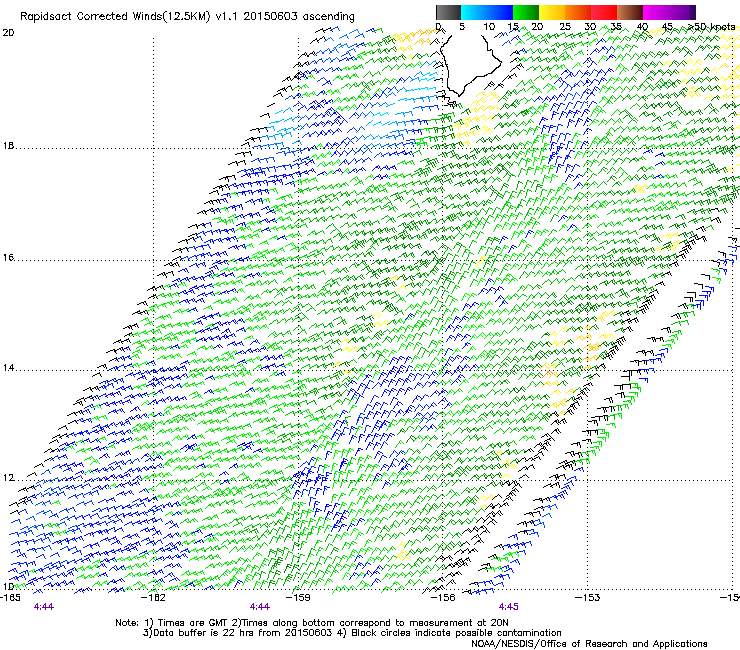
Task: Click the '4:44' time label near -165
Action: click(x=44, y=607)
